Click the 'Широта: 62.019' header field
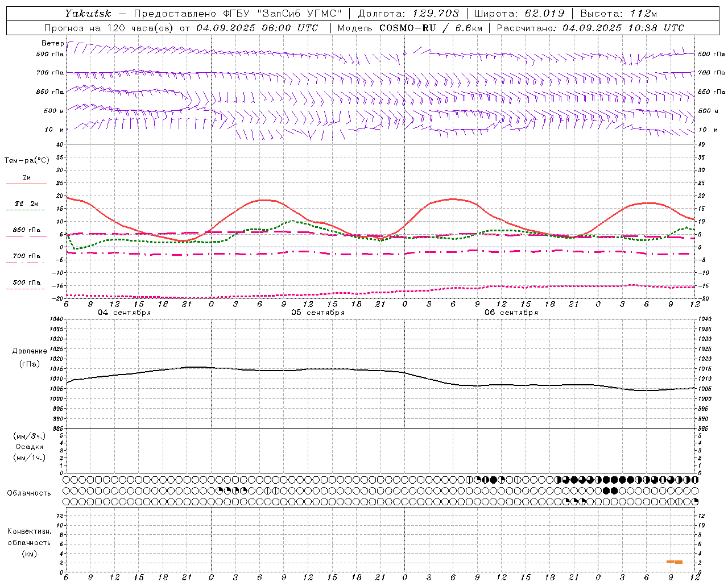This screenshot has width=728, height=582. [x=519, y=14]
